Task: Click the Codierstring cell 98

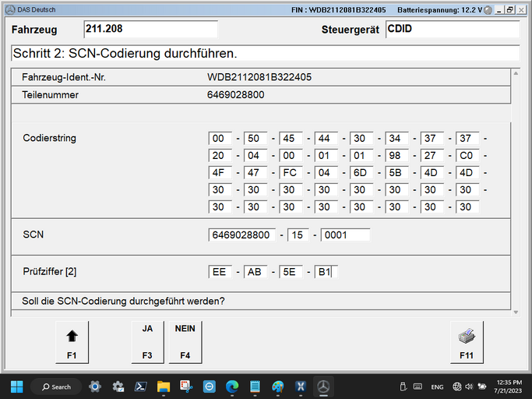Action: click(396, 156)
